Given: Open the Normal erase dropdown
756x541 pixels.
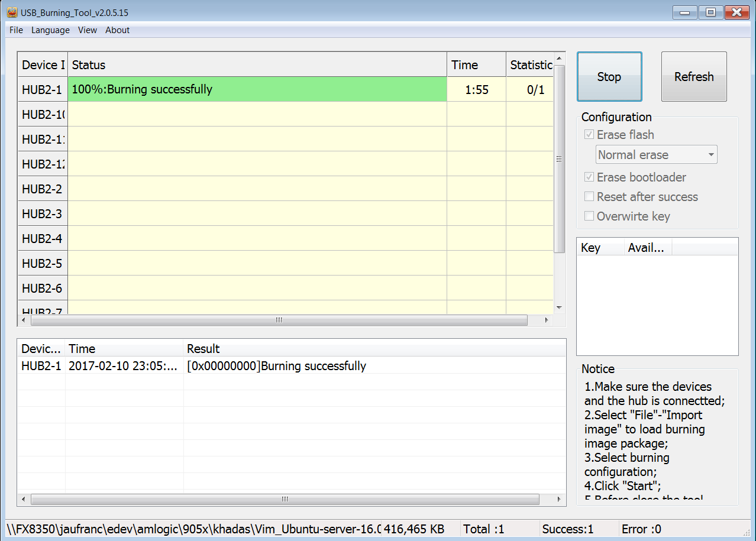Looking at the screenshot, I should pyautogui.click(x=657, y=155).
